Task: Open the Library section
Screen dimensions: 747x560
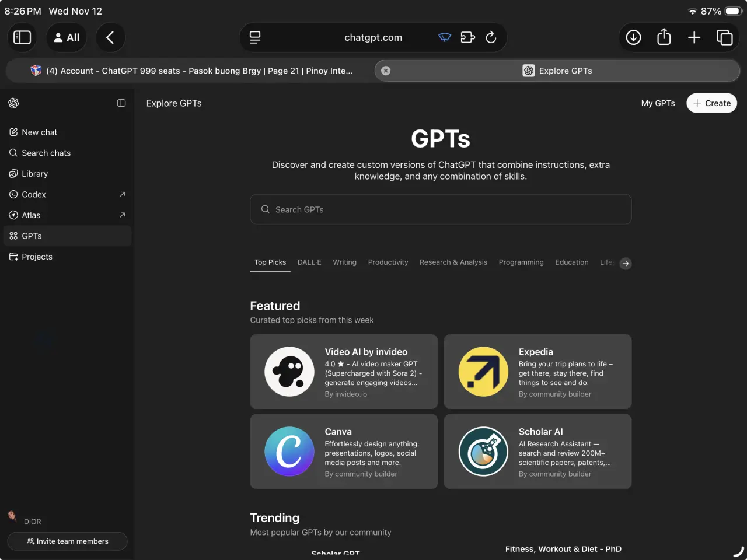Action: 67,174
